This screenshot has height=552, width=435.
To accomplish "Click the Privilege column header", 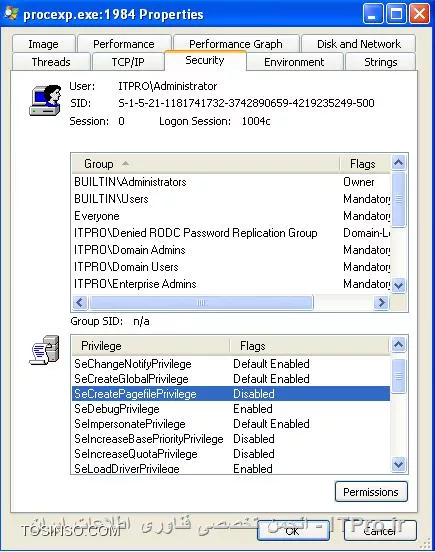I will point(151,346).
